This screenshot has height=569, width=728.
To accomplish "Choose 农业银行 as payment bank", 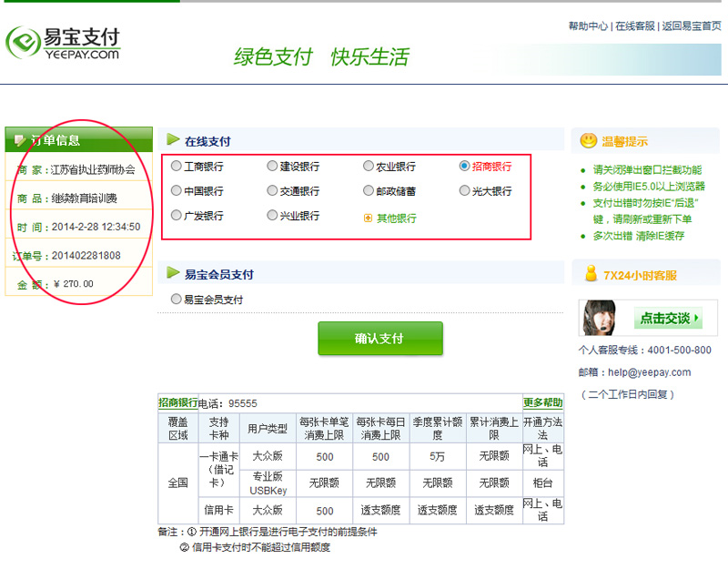I will 369,166.
